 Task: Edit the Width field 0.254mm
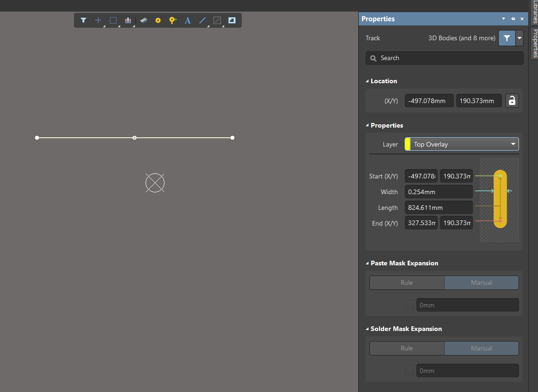(439, 192)
